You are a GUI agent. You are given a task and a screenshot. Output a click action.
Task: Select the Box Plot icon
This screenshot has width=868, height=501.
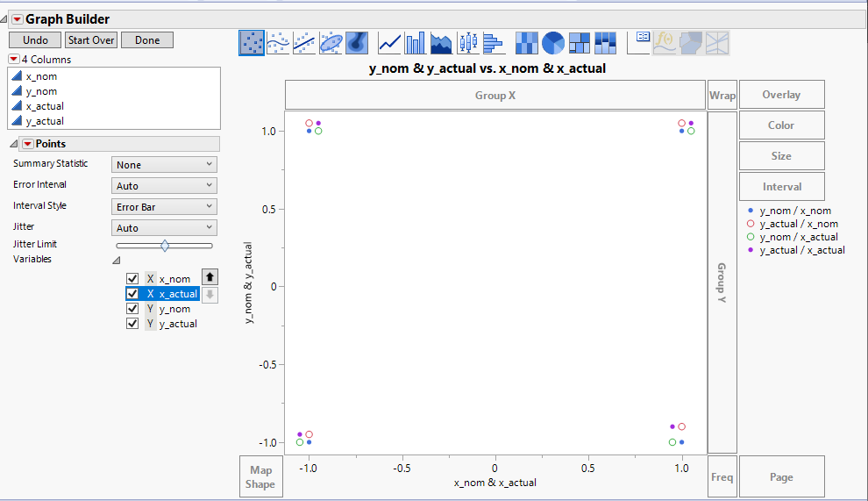(x=468, y=43)
